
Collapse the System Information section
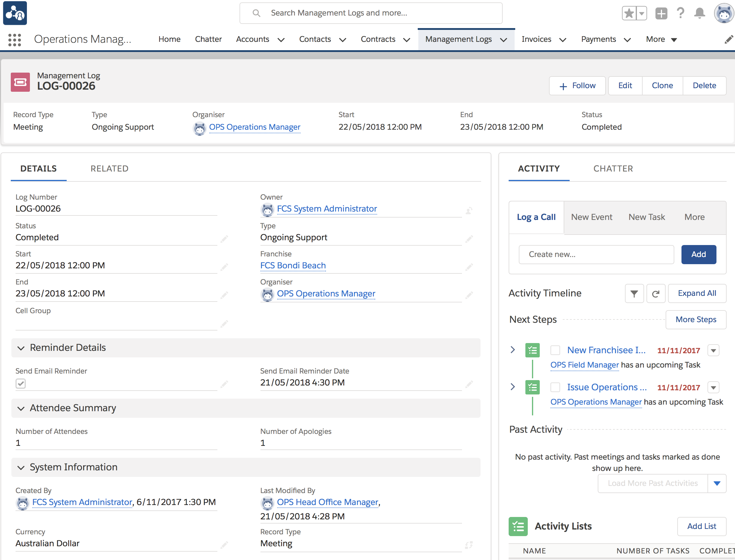coord(21,468)
